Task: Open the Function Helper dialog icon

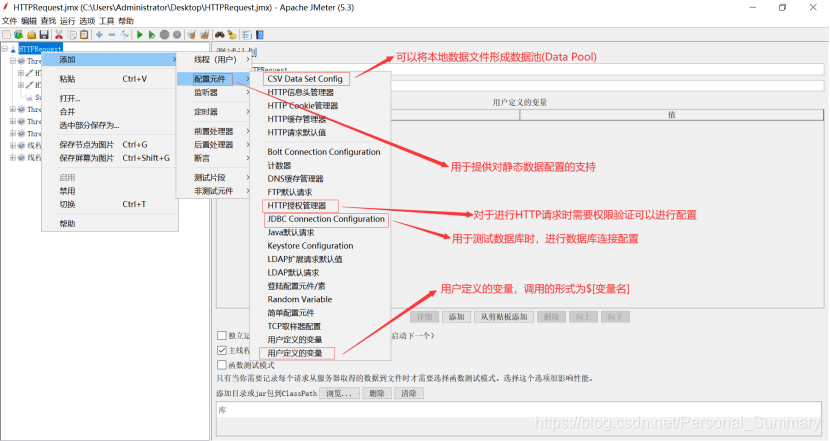Action: (247, 35)
